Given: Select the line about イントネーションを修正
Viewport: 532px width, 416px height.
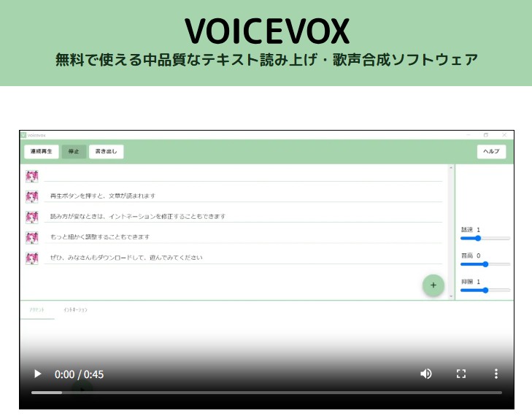Looking at the screenshot, I should click(138, 217).
